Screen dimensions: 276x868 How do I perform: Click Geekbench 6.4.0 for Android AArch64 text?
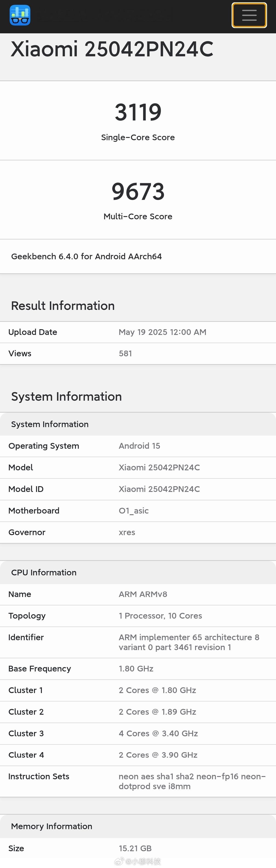(x=87, y=257)
